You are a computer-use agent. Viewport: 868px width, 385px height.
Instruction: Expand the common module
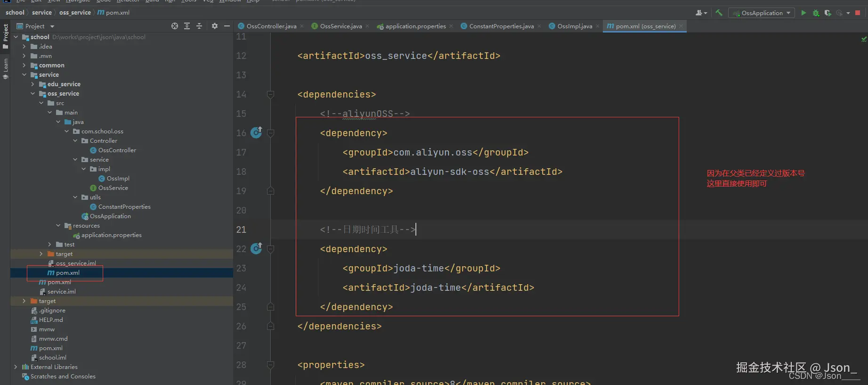(24, 65)
